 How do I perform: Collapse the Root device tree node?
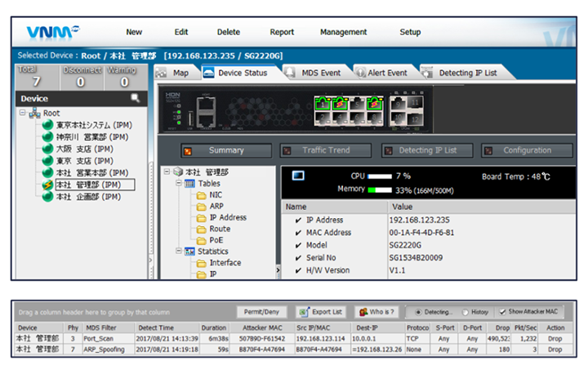coord(22,114)
